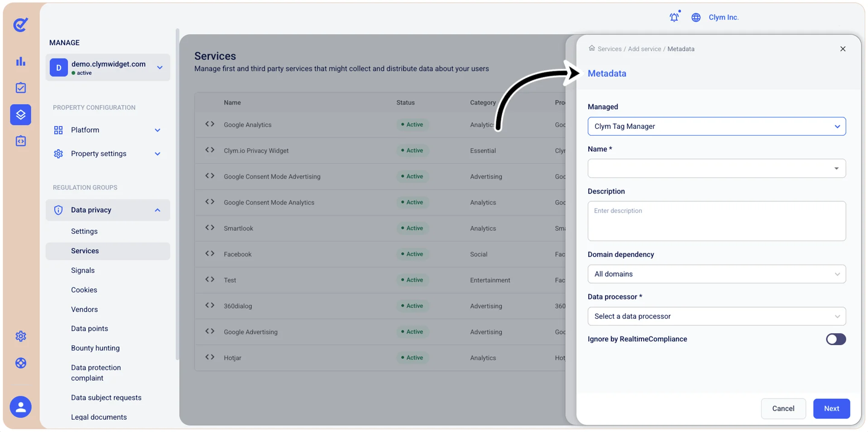Click the Cancel button
The image size is (868, 432).
click(x=783, y=408)
